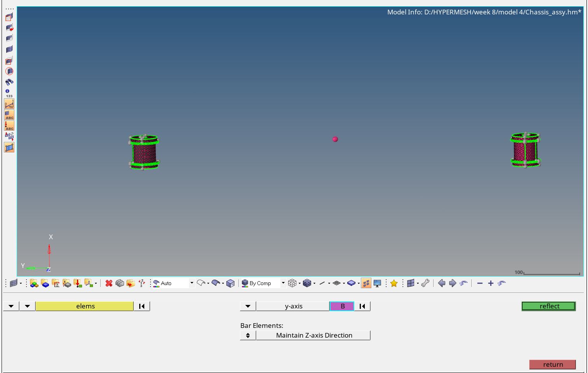588x373 pixels.
Task: Toggle Maintain Z-axis Direction
Action: pyautogui.click(x=313, y=335)
